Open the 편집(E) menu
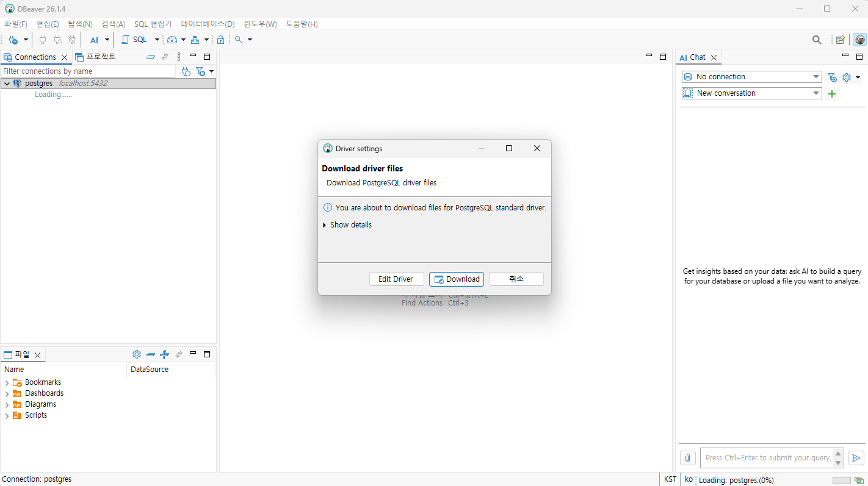The width and height of the screenshot is (868, 486). coord(48,24)
